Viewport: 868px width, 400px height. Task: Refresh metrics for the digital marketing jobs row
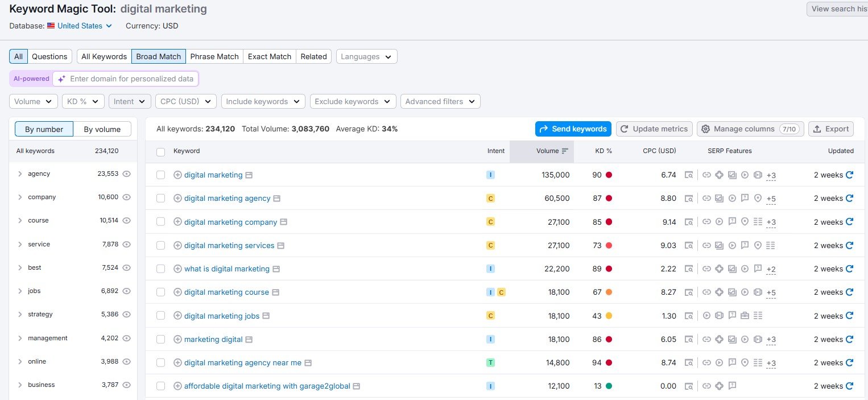coord(850,315)
